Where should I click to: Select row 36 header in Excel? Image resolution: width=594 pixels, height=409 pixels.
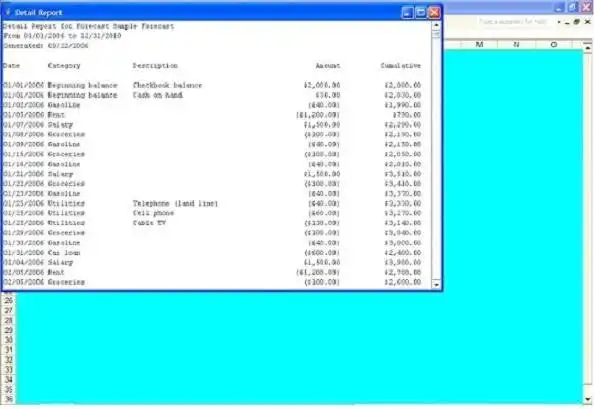click(9, 399)
